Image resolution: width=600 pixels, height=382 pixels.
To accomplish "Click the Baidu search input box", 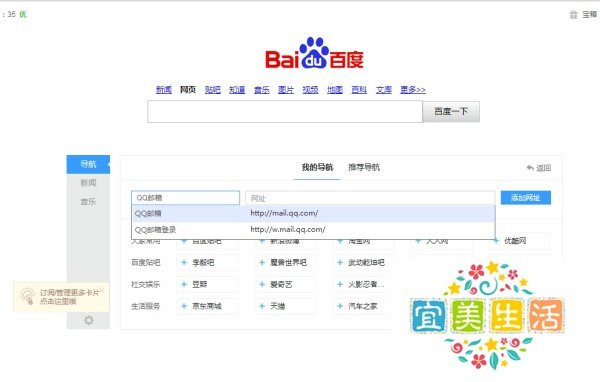I will [285, 111].
